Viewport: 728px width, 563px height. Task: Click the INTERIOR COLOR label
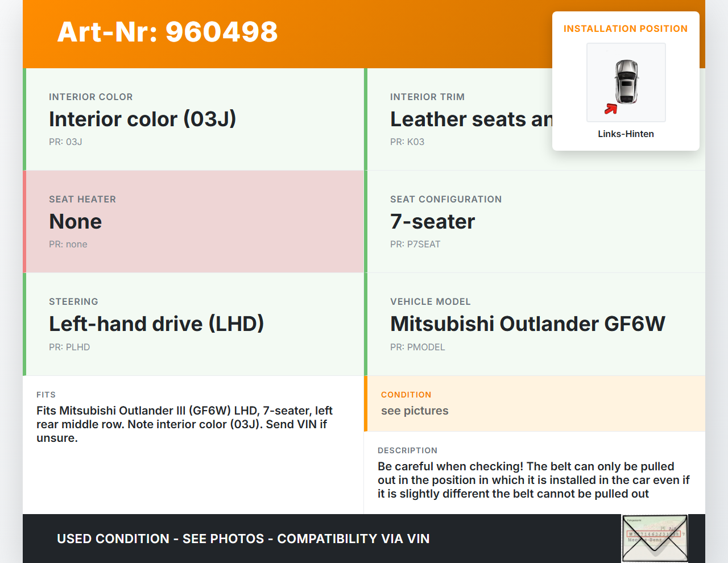pyautogui.click(x=91, y=97)
